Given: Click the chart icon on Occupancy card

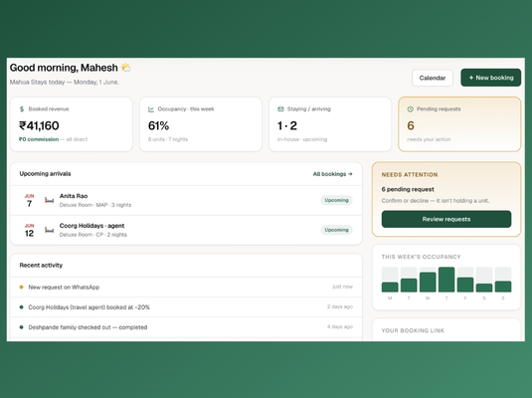Looking at the screenshot, I should (151, 109).
